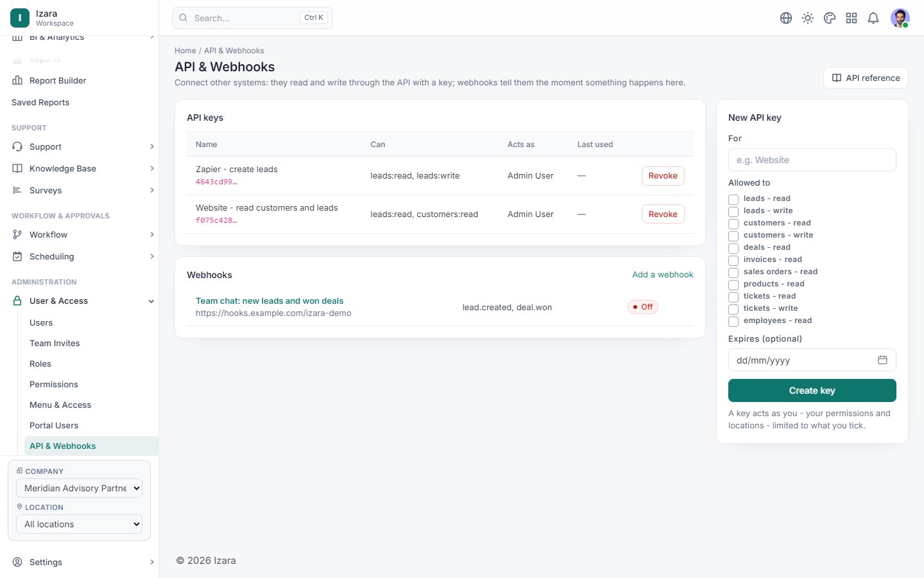The image size is (924, 578).
Task: Focus the Search field
Action: coord(252,18)
